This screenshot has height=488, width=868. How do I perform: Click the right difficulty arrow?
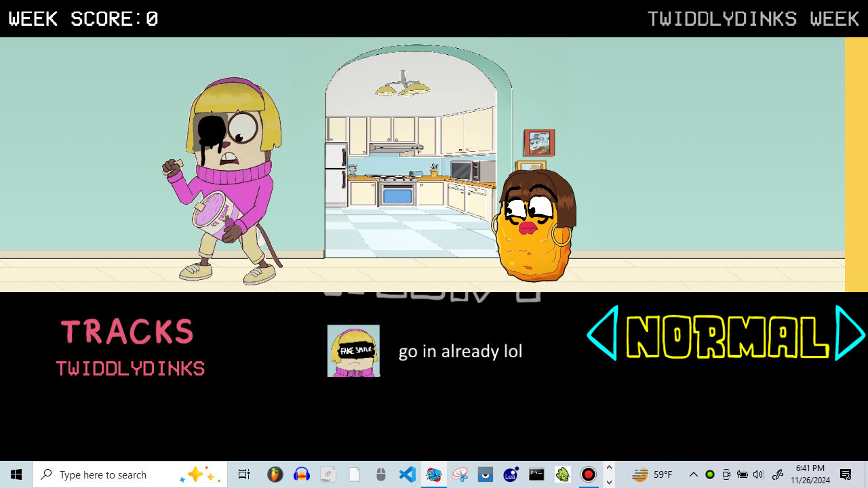[x=850, y=333]
